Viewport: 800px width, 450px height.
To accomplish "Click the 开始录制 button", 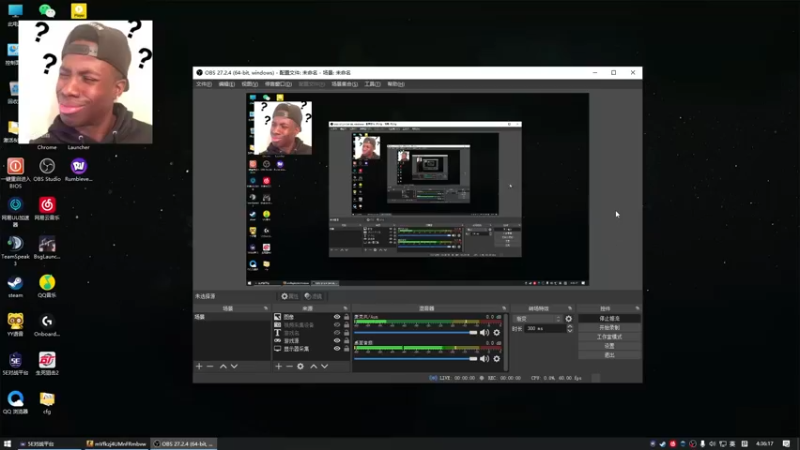I will (609, 328).
